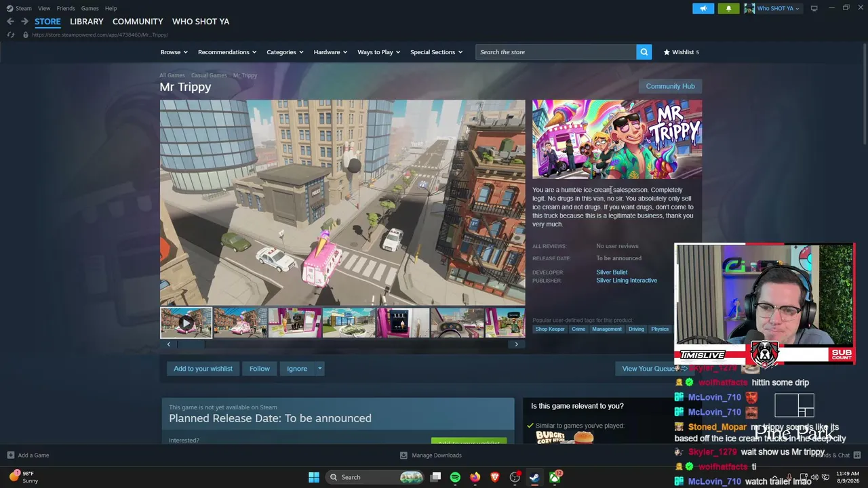Switch to the LIBRARY tab
Screen dimensions: 868x488
pos(87,22)
